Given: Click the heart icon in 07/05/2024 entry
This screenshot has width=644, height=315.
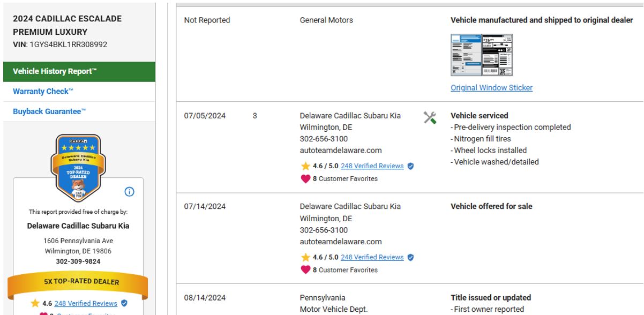Looking at the screenshot, I should [x=305, y=179].
